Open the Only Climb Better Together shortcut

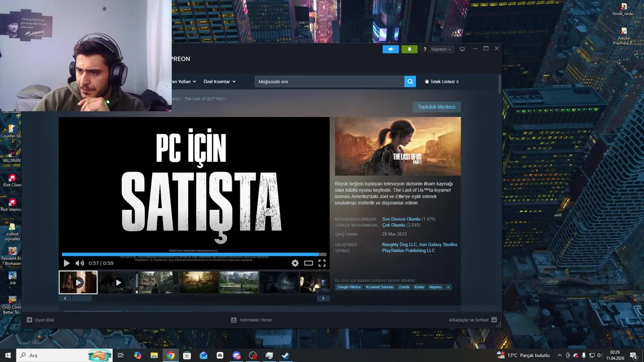(12, 306)
